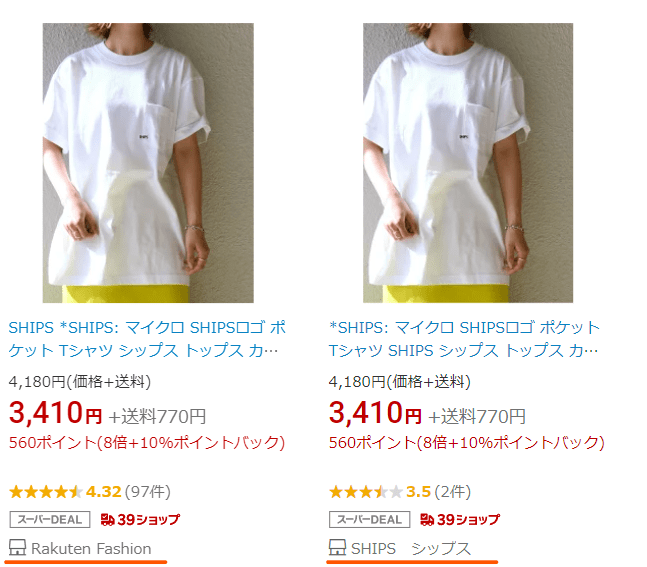Click the right product's 39ショップ truck icon
The width and height of the screenshot is (647, 567).
point(427,520)
